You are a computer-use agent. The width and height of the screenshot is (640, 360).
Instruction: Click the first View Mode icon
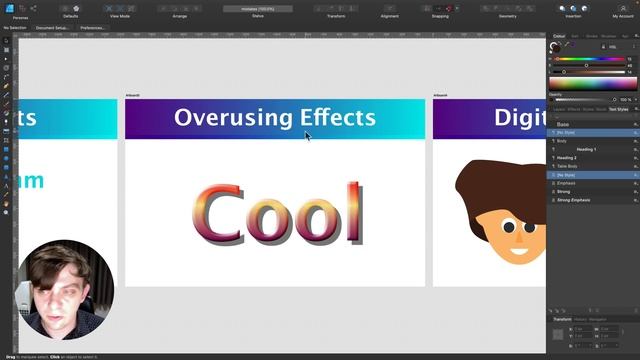[x=109, y=8]
